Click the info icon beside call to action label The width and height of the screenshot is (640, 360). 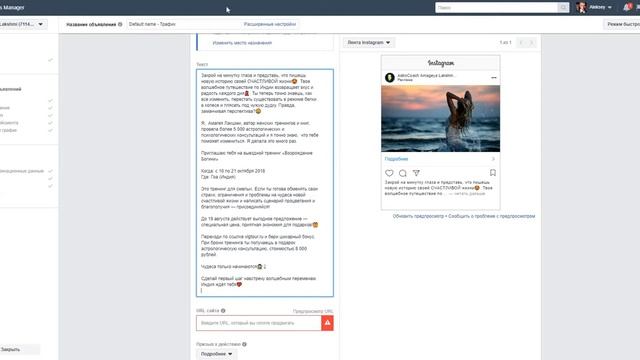[244, 344]
